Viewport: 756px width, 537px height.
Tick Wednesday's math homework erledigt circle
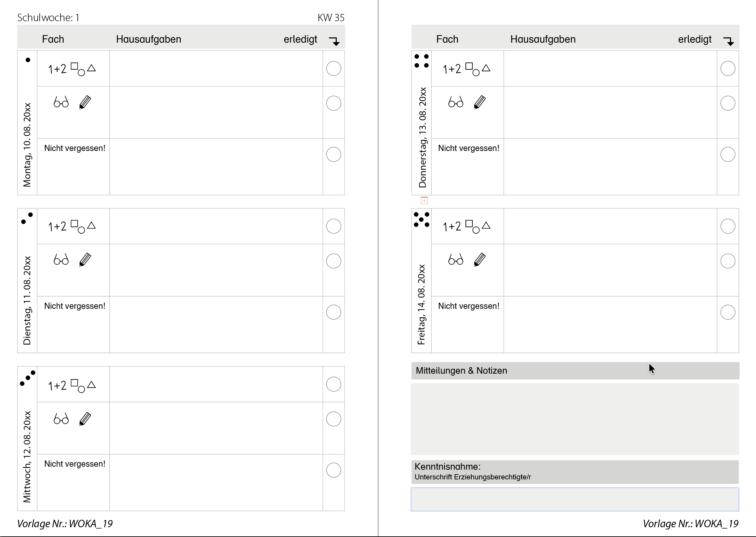pos(333,384)
